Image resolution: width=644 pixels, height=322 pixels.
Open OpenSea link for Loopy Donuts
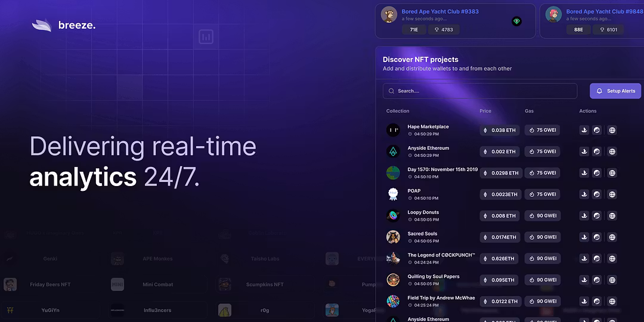click(x=584, y=216)
